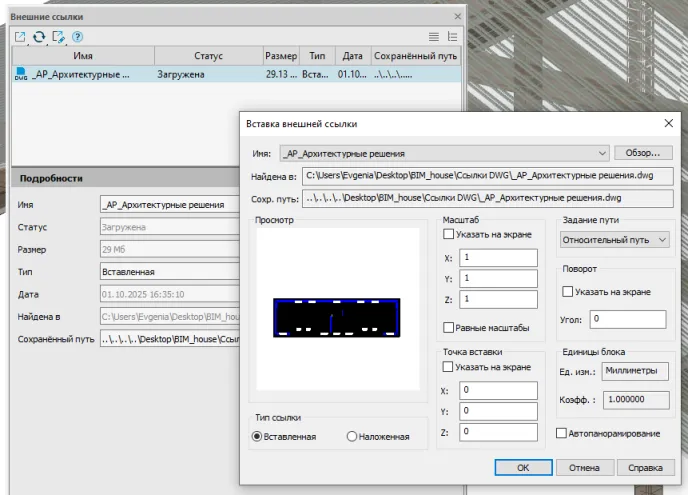Click the refresh references icon
Viewport: 688px width, 495px height.
pos(39,37)
